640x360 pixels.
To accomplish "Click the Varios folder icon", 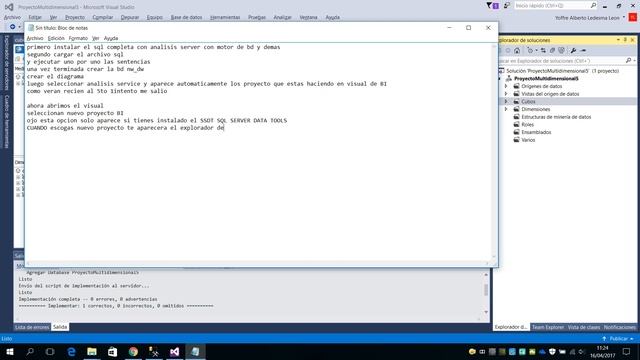I will (x=516, y=140).
